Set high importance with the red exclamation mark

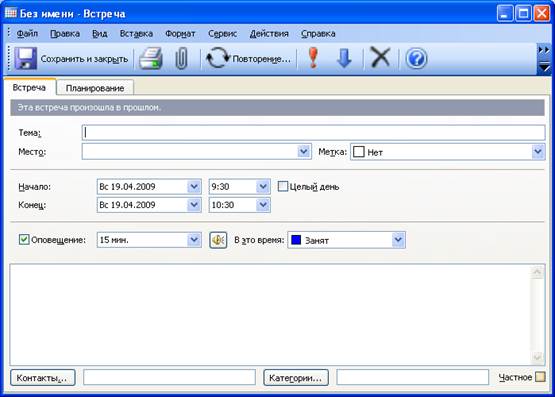click(313, 58)
